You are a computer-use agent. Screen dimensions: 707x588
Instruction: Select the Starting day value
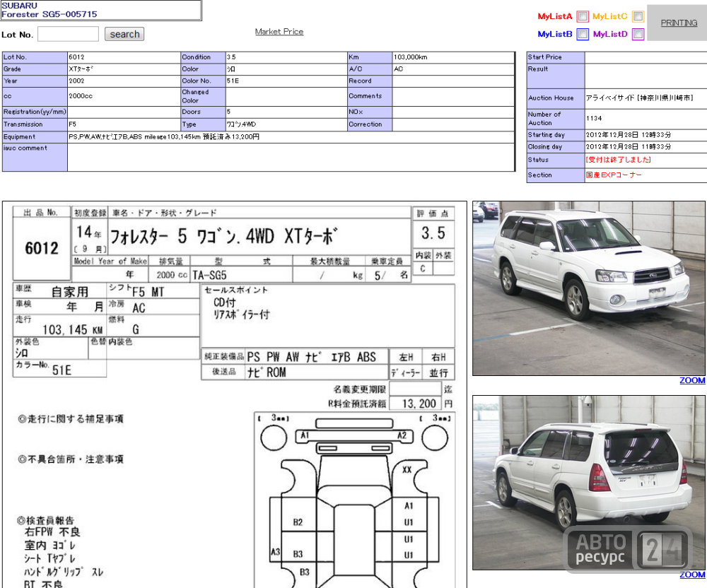[x=629, y=135]
